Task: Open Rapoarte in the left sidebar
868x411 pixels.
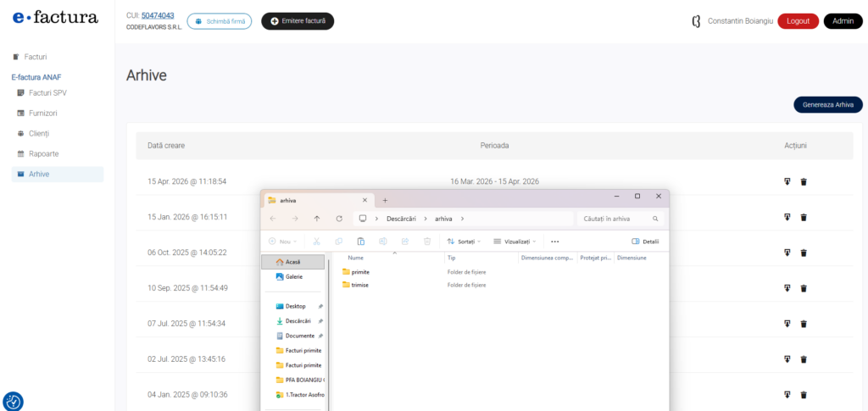Action: 43,153
